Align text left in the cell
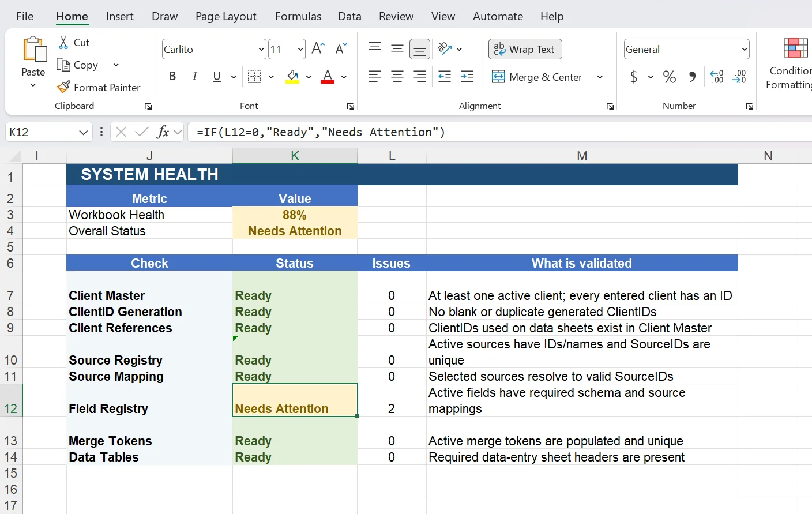This screenshot has width=812, height=514. 375,76
